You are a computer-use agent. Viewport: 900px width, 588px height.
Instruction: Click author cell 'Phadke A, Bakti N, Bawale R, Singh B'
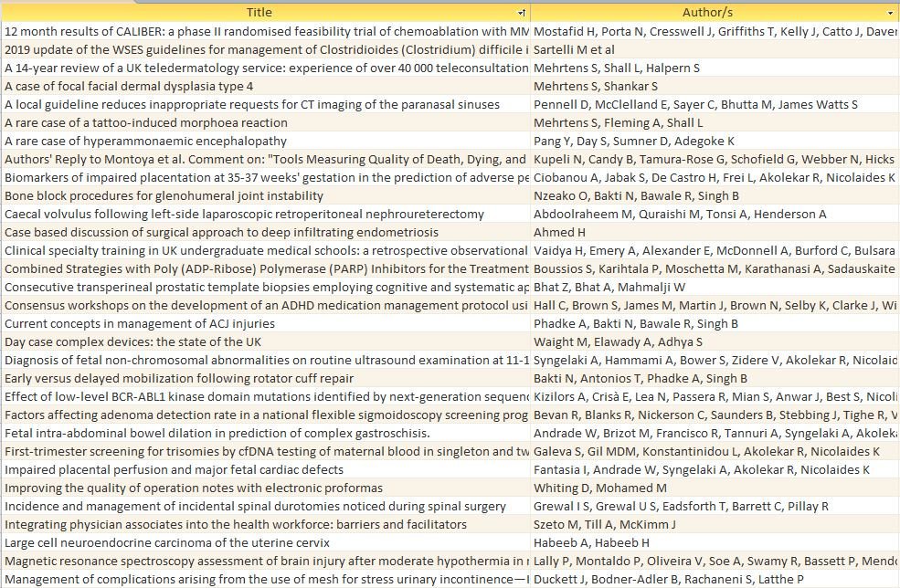[x=715, y=324]
